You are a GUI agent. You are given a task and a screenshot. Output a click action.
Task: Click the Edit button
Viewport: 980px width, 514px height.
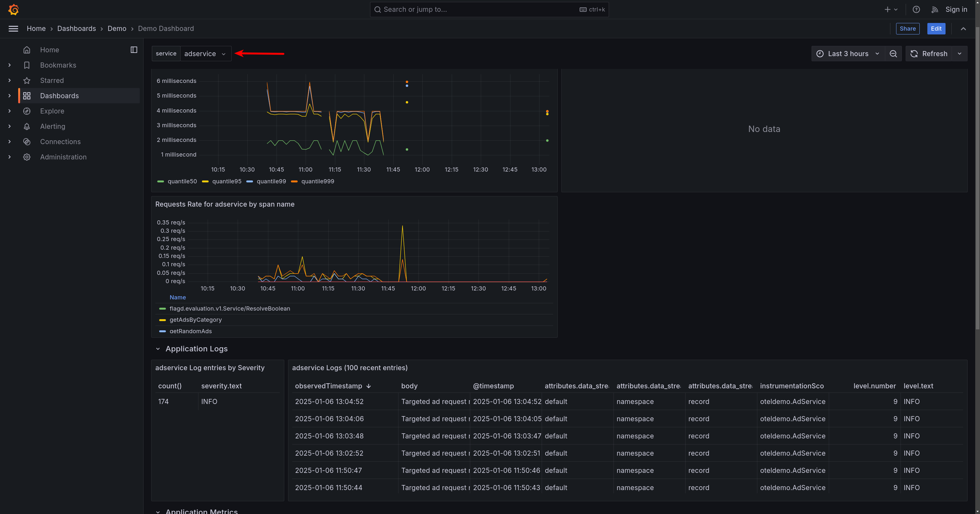(936, 28)
